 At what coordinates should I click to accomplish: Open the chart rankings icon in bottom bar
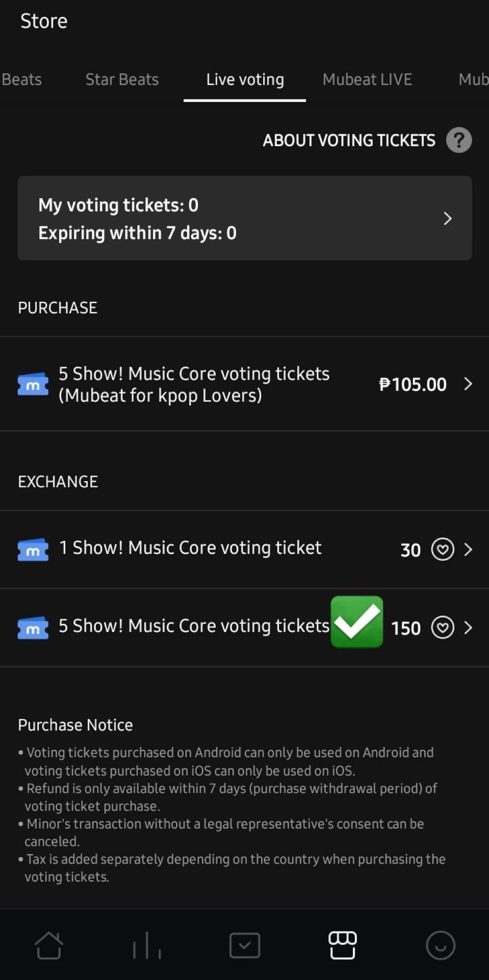(147, 945)
